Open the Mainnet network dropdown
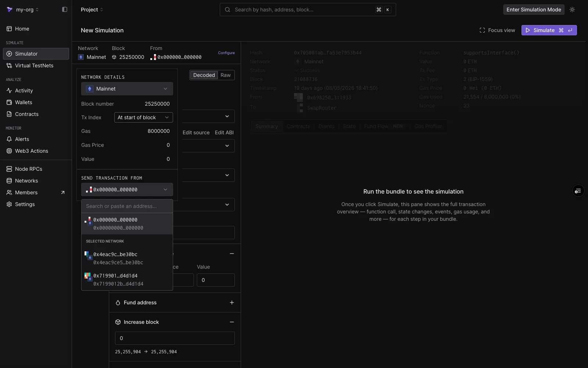The width and height of the screenshot is (588, 368). pos(127,89)
